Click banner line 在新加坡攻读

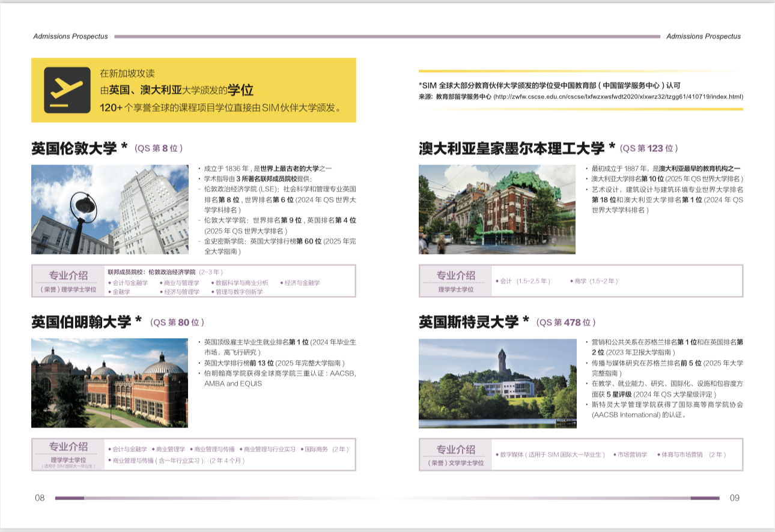click(127, 73)
